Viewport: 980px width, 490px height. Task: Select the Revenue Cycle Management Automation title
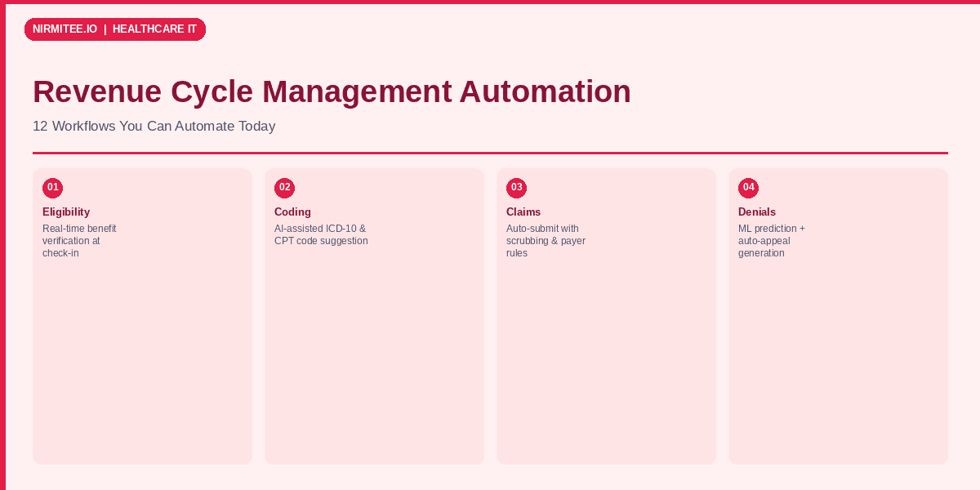[332, 91]
